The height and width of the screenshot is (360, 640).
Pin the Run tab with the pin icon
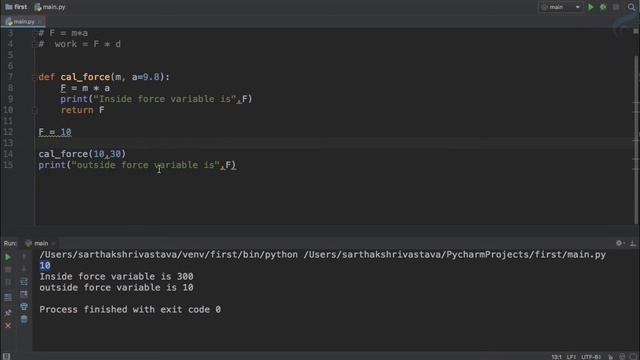click(x=8, y=313)
